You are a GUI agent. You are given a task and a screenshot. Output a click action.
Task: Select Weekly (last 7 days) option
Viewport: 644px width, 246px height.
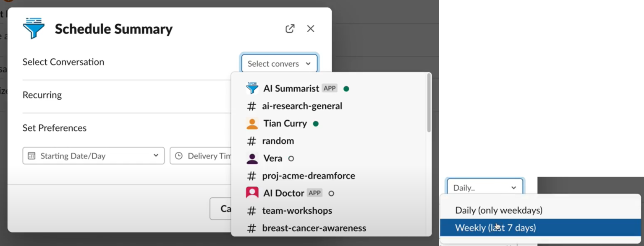(x=495, y=228)
